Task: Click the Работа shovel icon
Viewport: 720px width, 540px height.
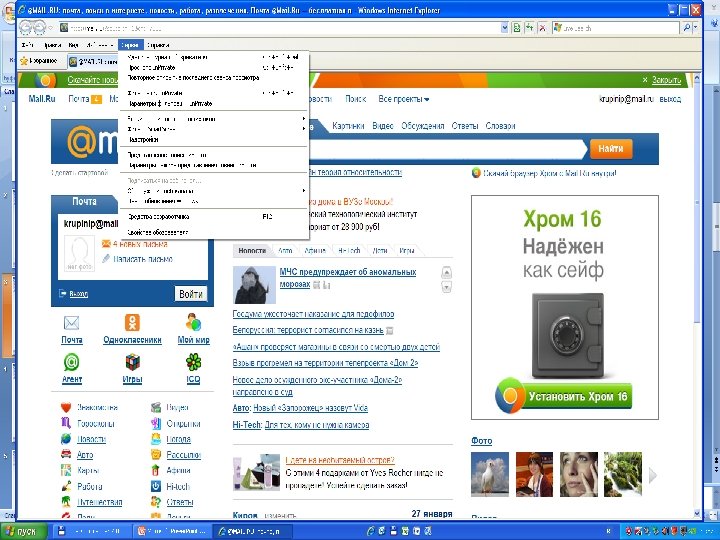Action: coord(66,486)
